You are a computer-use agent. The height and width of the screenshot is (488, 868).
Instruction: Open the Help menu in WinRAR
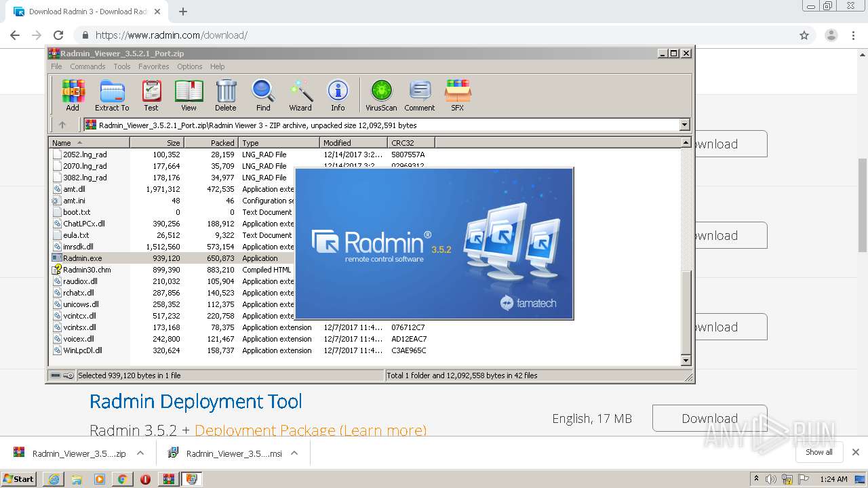click(x=217, y=66)
